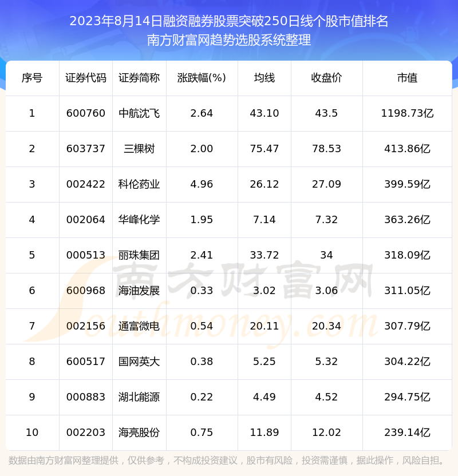
Task: Click moving average value 7.14
Action: tap(264, 220)
